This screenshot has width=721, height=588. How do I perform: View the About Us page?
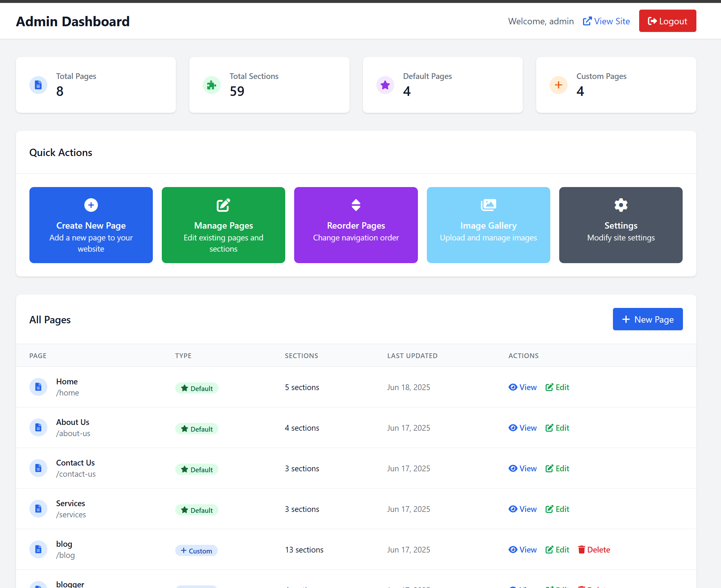click(x=522, y=428)
